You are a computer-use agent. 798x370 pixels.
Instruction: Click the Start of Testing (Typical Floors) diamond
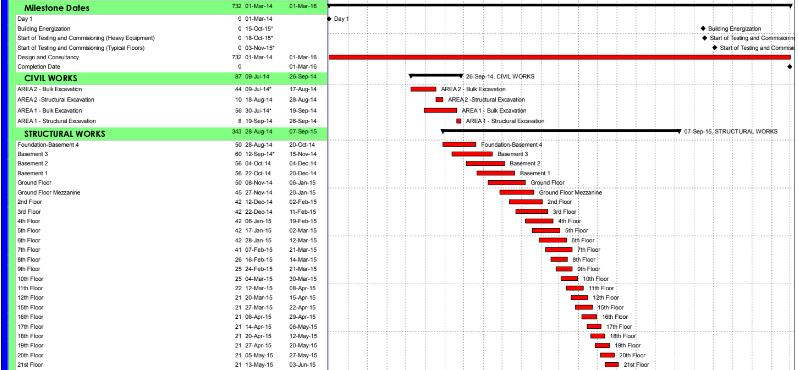coord(715,47)
